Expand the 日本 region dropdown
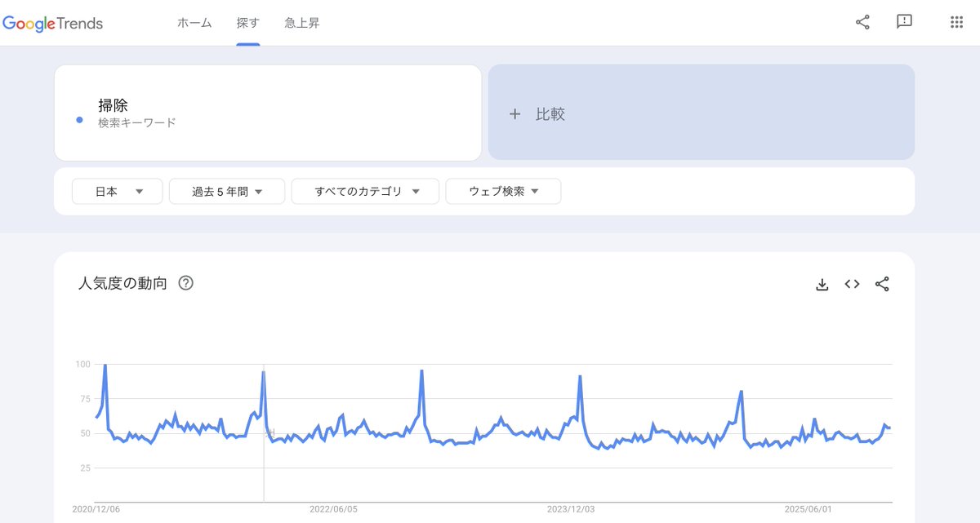The width and height of the screenshot is (980, 523). click(x=118, y=192)
